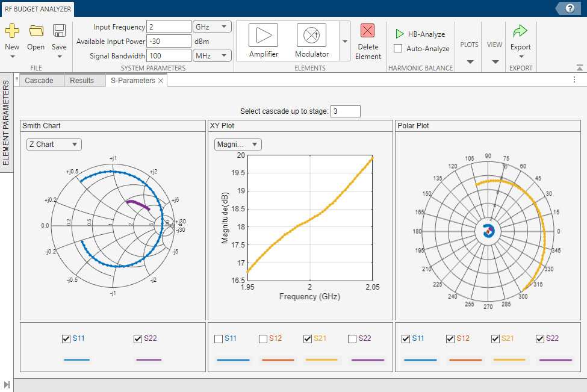Switch to the Results tab
The height and width of the screenshot is (392, 587).
tap(82, 81)
